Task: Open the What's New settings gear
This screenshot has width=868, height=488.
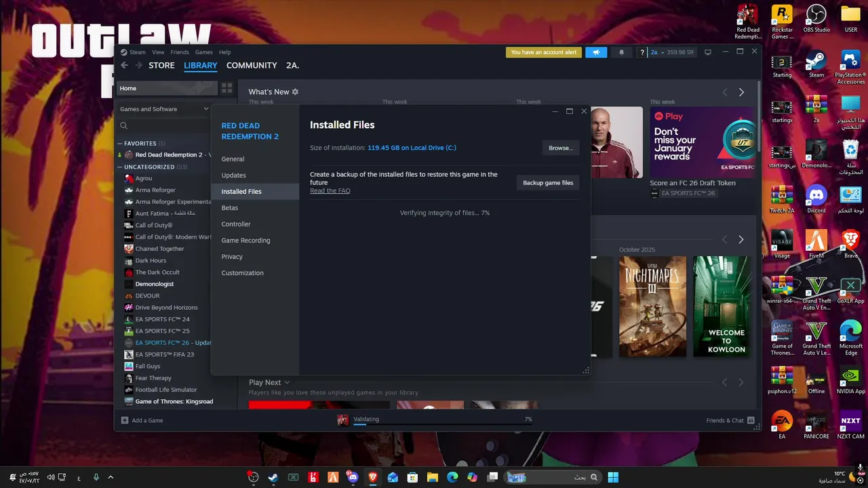Action: click(295, 91)
